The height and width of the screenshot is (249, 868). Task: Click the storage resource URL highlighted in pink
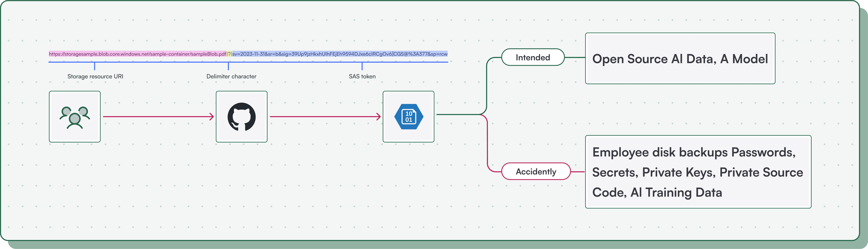137,54
